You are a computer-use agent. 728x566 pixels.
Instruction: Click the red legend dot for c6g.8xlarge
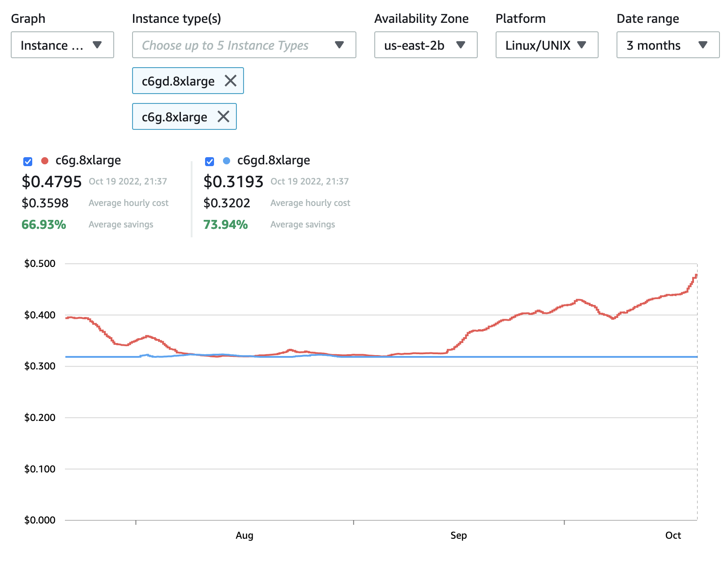[x=44, y=160]
